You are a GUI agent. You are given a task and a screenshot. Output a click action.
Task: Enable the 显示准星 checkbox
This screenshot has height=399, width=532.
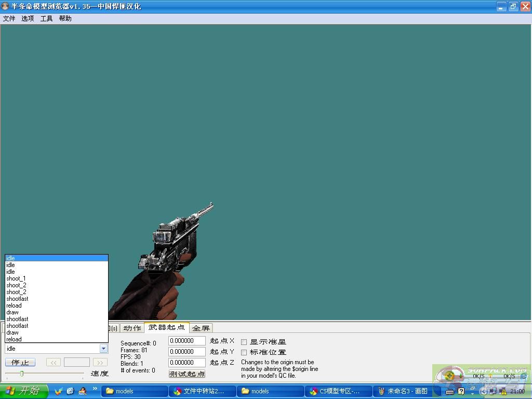point(244,342)
